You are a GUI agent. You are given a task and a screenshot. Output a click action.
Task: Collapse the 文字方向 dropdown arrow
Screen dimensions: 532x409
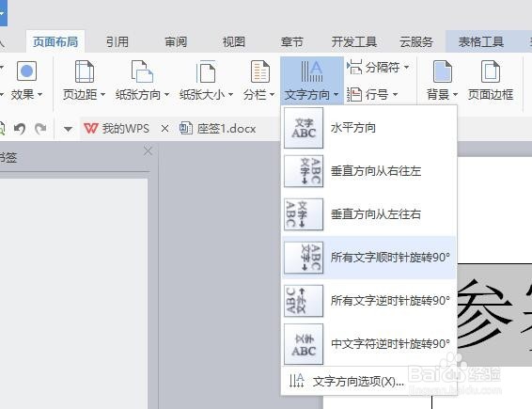click(x=336, y=94)
